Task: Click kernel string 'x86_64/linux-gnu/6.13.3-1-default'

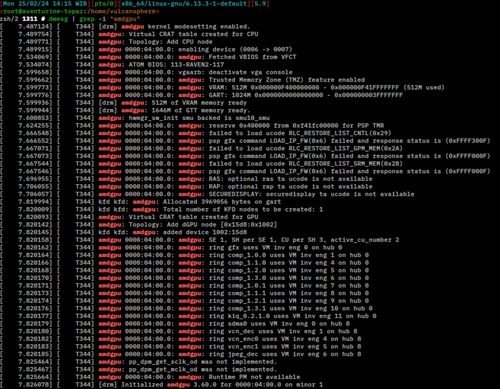Action: point(184,4)
